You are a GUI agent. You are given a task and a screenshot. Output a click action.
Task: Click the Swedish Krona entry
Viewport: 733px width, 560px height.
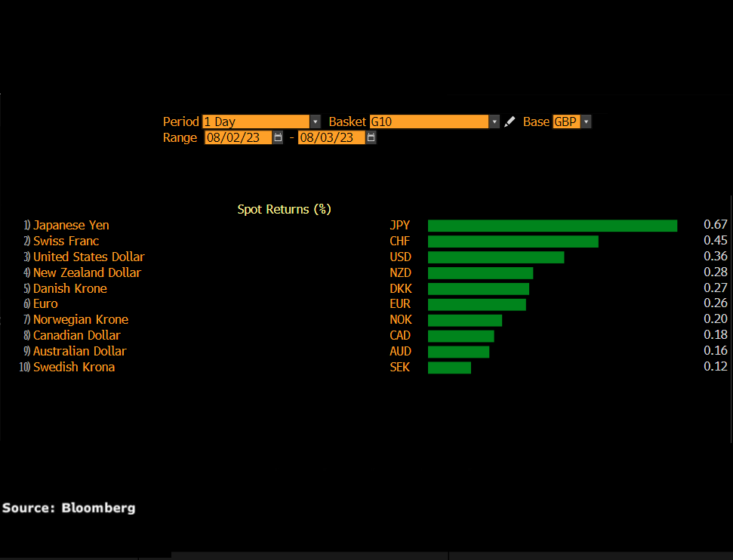tap(73, 367)
